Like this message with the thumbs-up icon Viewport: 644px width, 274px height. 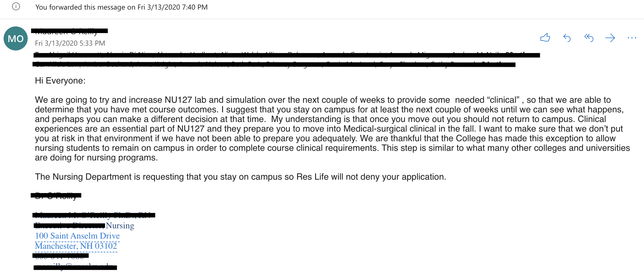pos(545,38)
